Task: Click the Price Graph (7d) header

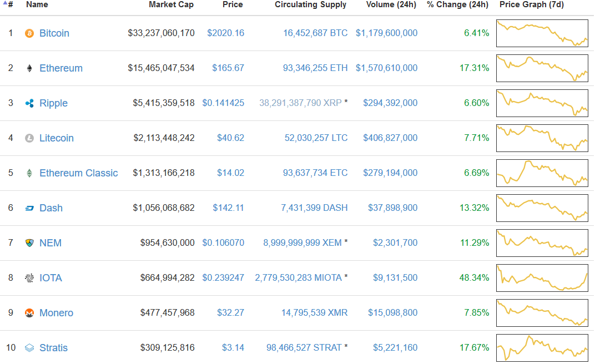Action: (532, 4)
